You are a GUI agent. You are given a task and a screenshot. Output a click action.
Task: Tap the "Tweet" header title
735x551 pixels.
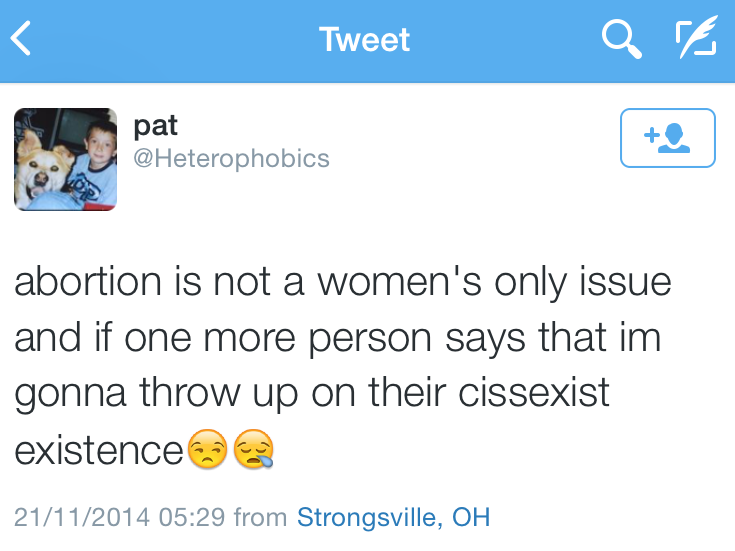(365, 40)
